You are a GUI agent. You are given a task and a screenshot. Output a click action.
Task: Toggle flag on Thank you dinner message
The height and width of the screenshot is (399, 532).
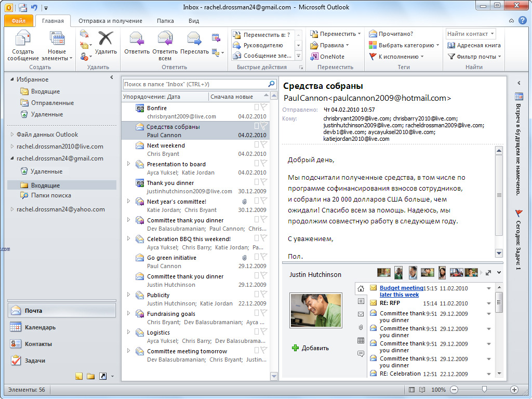click(x=263, y=182)
